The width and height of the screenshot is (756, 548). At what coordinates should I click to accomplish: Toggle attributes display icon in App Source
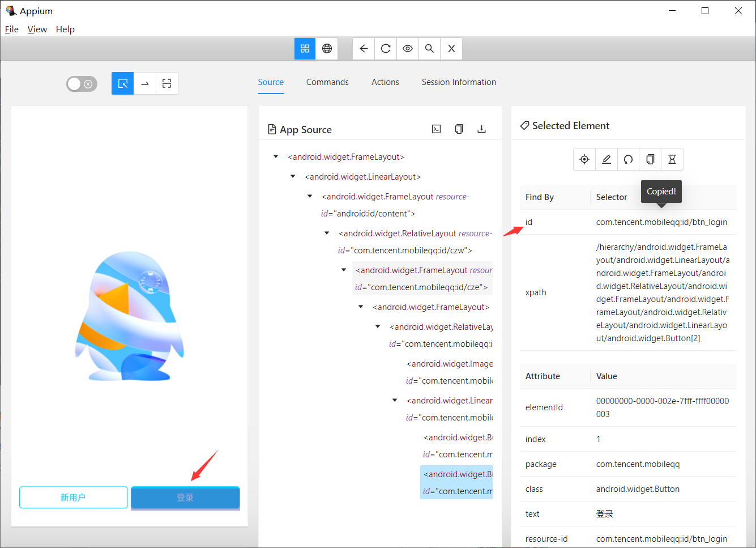click(x=437, y=129)
